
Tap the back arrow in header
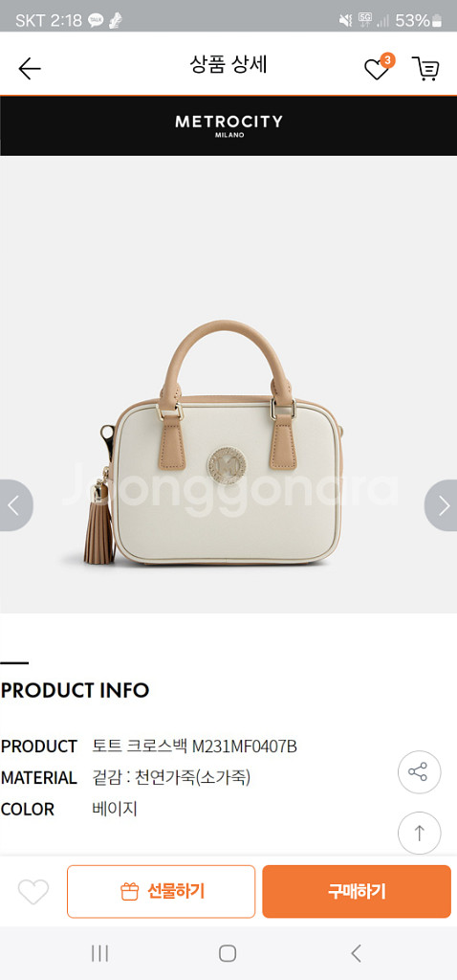tap(30, 69)
